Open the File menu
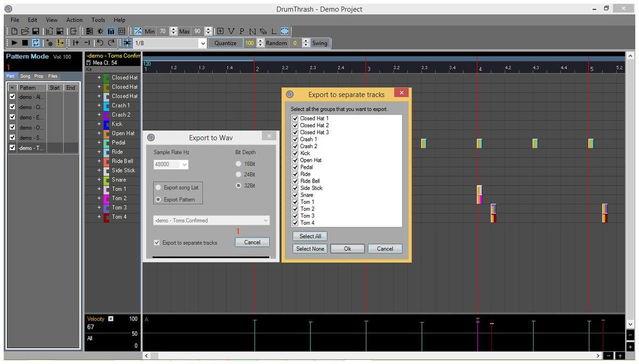This screenshot has height=364, width=639. (x=15, y=20)
